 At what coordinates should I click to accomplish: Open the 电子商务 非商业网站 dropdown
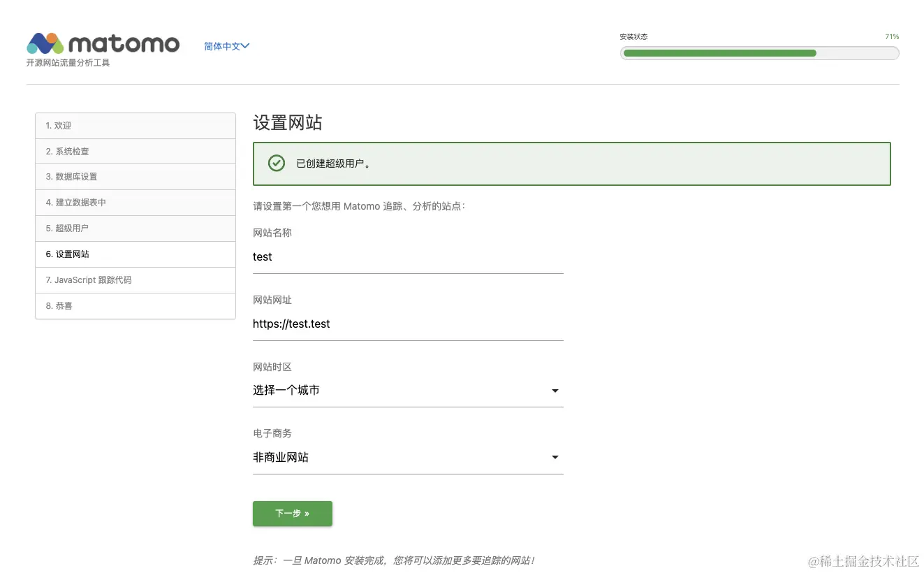(x=408, y=458)
